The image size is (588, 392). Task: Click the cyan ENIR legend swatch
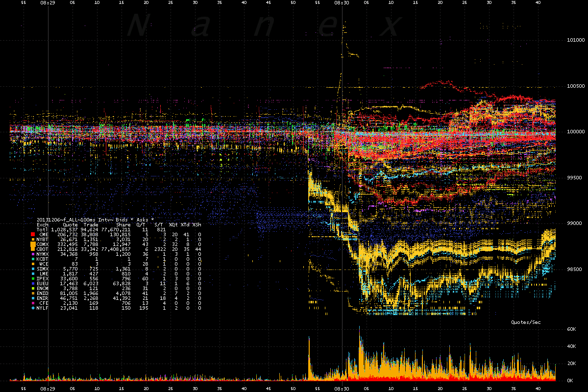(x=33, y=298)
